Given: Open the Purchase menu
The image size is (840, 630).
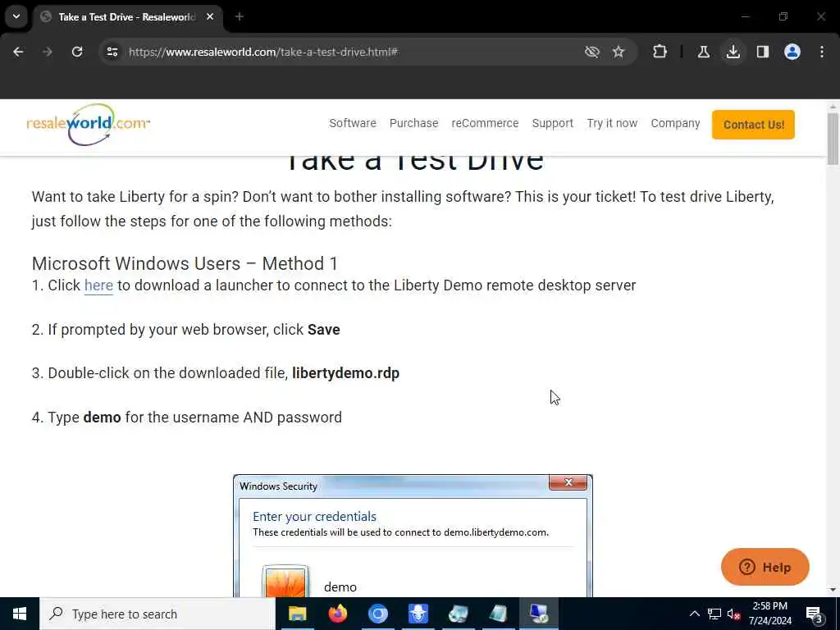Looking at the screenshot, I should 413,123.
